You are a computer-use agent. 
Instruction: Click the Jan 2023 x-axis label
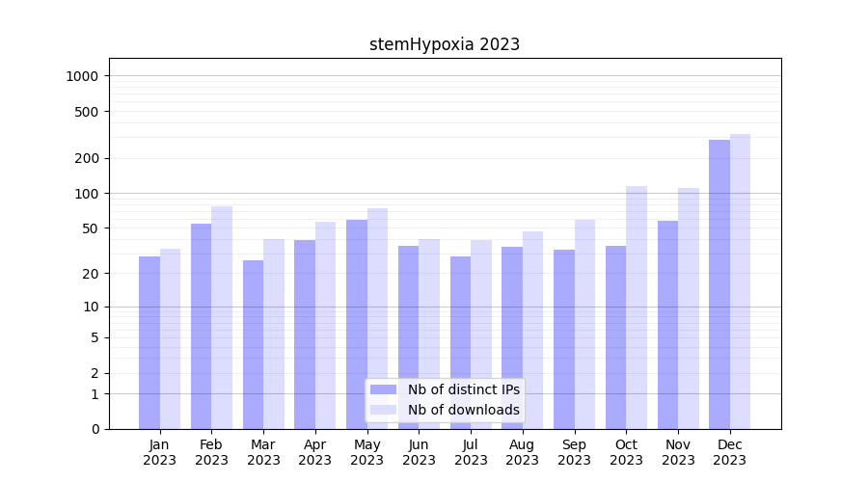pyautogui.click(x=160, y=452)
